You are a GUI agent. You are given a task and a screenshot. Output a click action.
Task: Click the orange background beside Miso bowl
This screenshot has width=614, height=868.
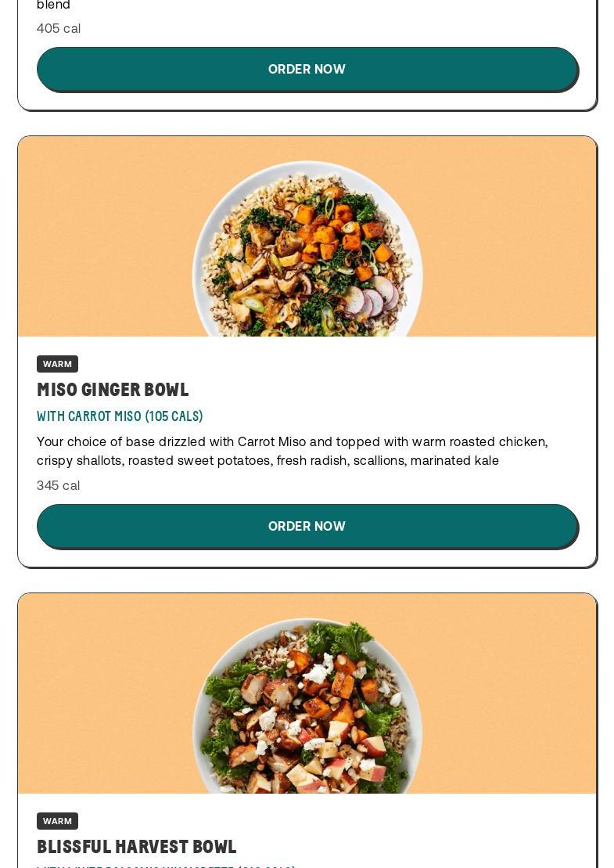click(105, 236)
